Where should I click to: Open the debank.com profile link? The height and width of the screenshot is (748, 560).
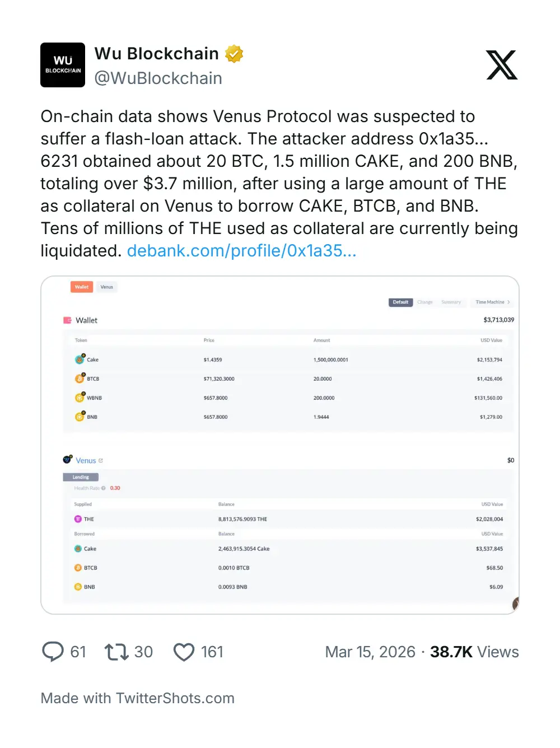(242, 251)
